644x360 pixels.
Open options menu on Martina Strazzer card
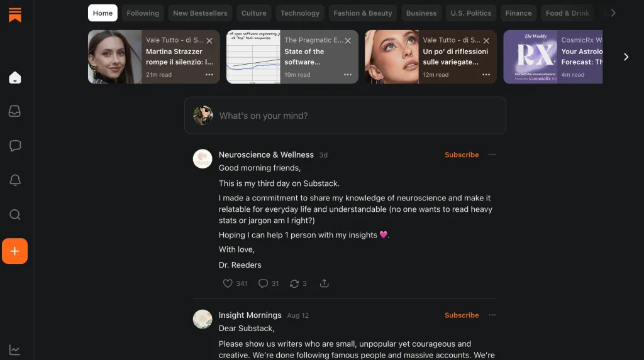click(x=209, y=75)
